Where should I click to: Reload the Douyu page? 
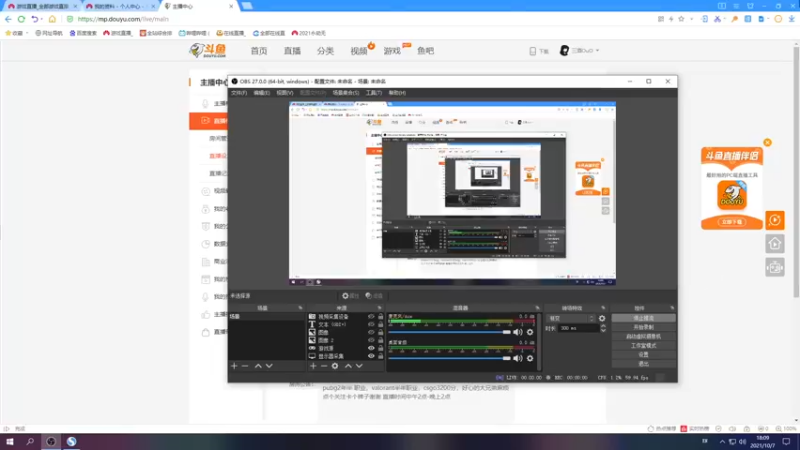[x=21, y=19]
